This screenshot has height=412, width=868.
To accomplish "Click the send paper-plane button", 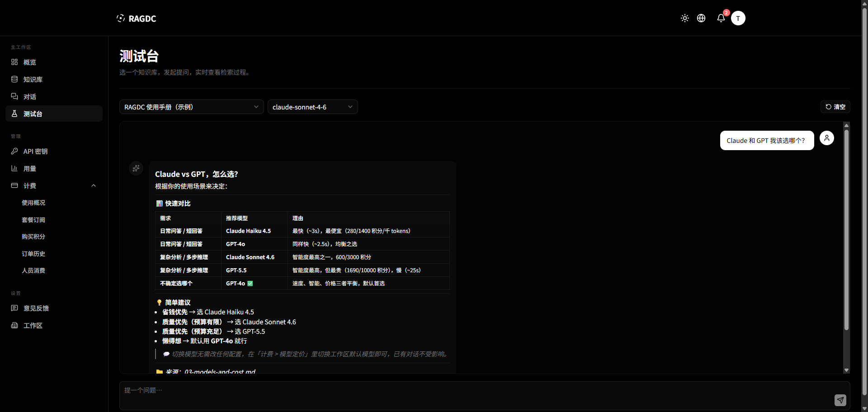I will click(x=840, y=400).
